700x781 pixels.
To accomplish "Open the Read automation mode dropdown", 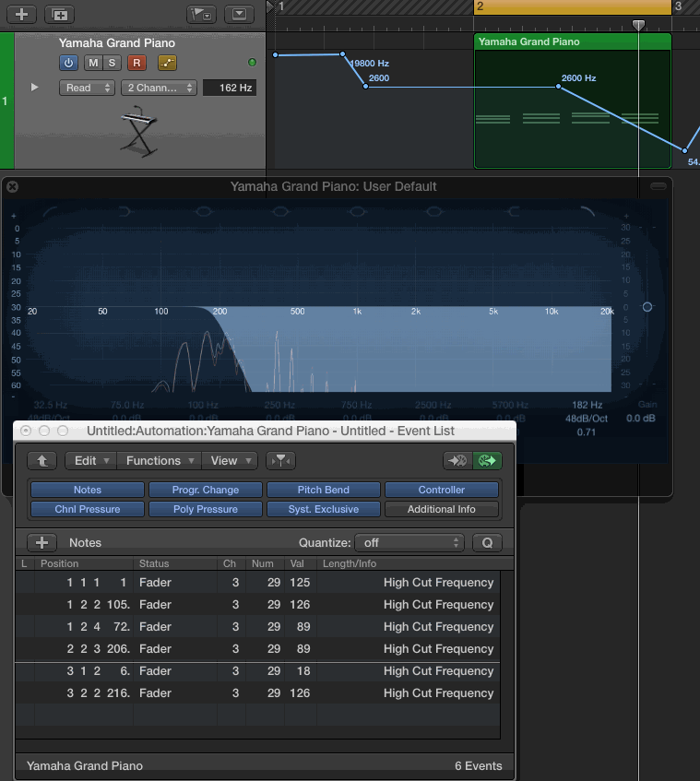I will pos(87,88).
